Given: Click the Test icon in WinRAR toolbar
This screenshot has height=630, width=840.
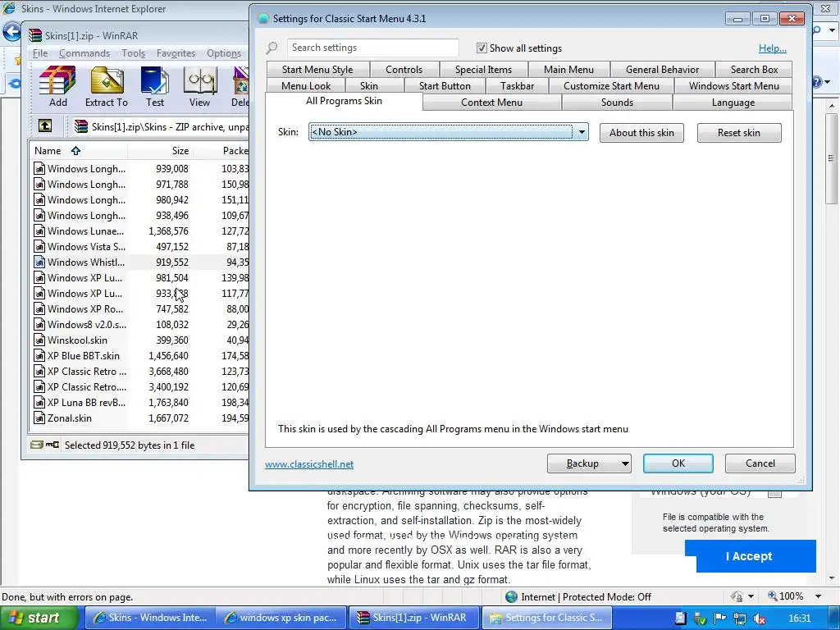Looking at the screenshot, I should point(155,80).
